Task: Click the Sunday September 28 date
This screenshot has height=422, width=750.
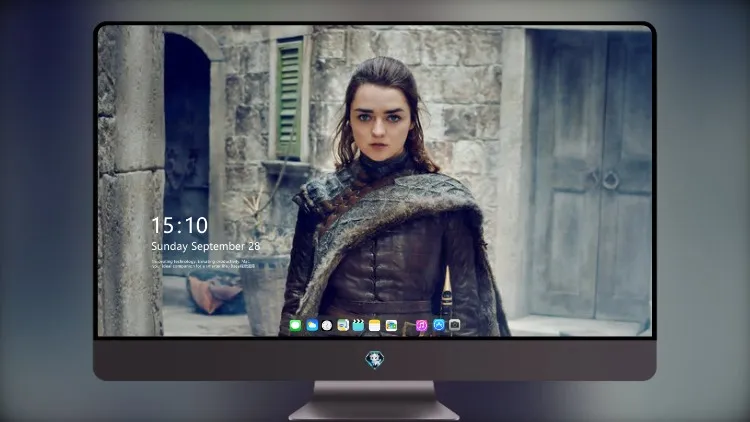Action: coord(206,246)
